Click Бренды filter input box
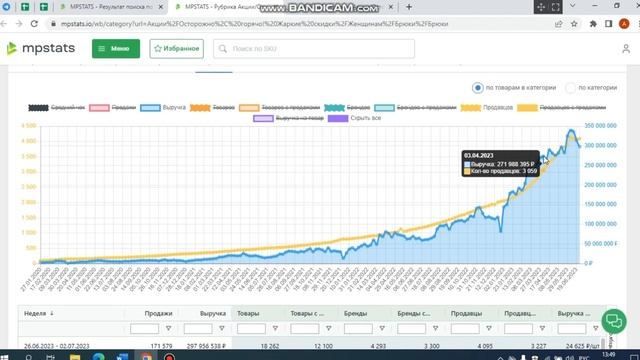Viewport: 640px width, 360px height. pos(358,329)
